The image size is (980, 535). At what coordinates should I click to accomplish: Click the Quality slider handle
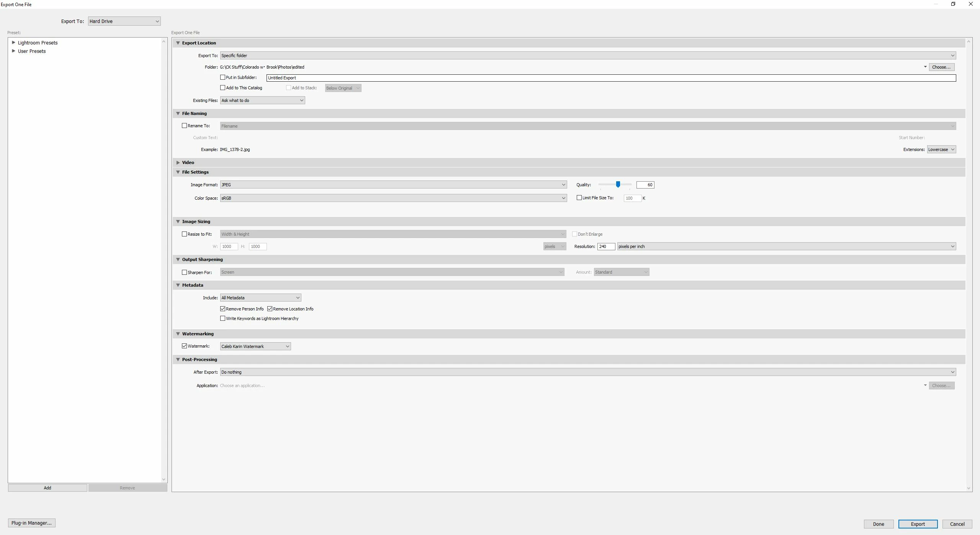click(x=618, y=185)
